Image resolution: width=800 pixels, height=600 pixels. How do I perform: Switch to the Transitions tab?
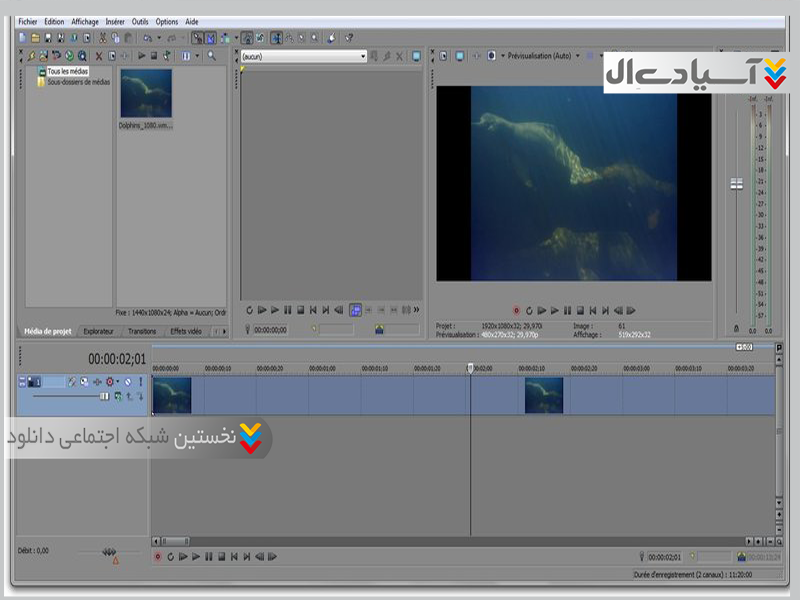click(142, 331)
